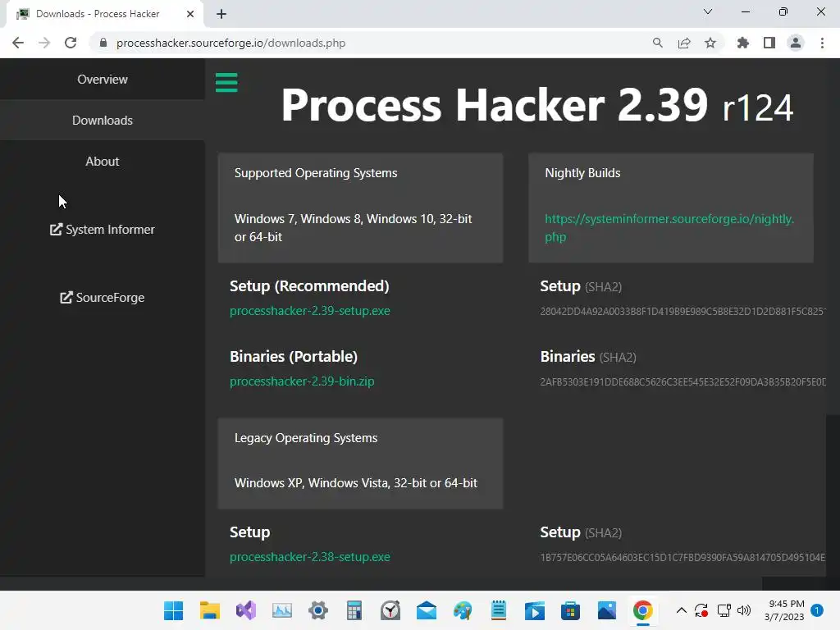Switch to Chrome on the taskbar

coord(643,610)
